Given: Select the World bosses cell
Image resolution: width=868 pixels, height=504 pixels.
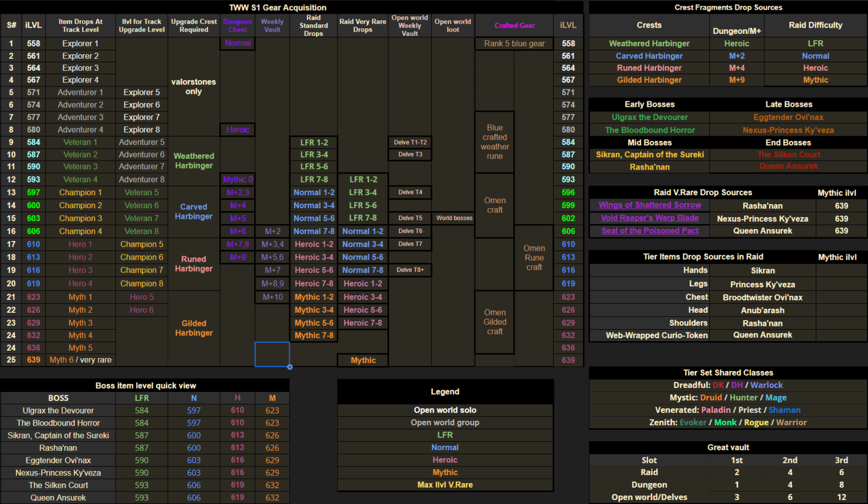Looking at the screenshot, I should coord(454,218).
